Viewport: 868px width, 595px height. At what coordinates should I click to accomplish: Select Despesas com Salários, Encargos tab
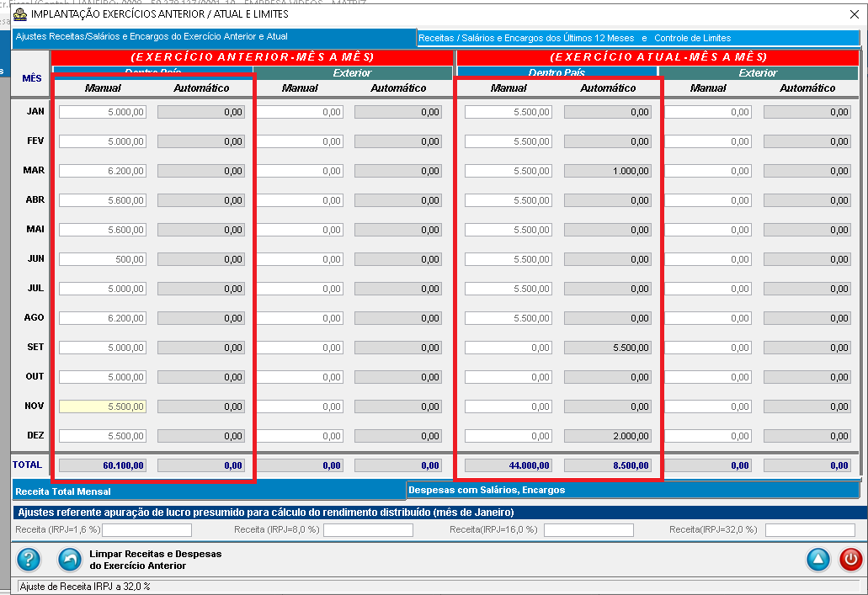tap(633, 490)
